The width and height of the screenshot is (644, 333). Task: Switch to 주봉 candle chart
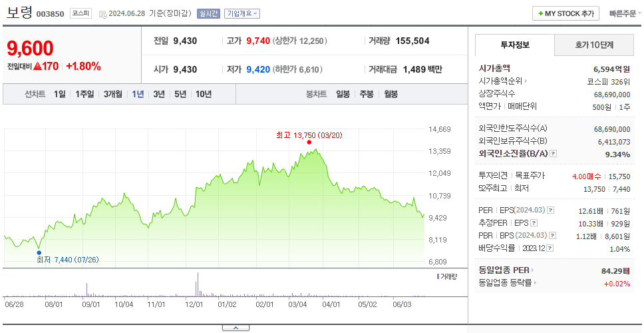click(x=367, y=94)
